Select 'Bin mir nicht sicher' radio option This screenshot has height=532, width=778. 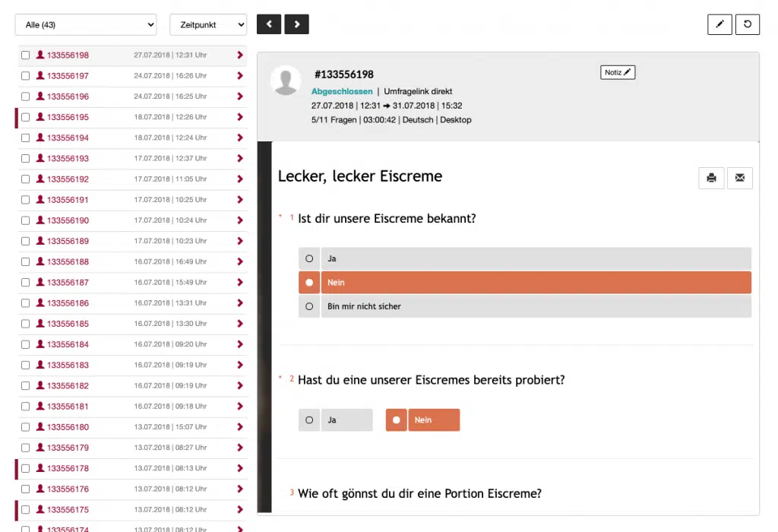coord(309,307)
